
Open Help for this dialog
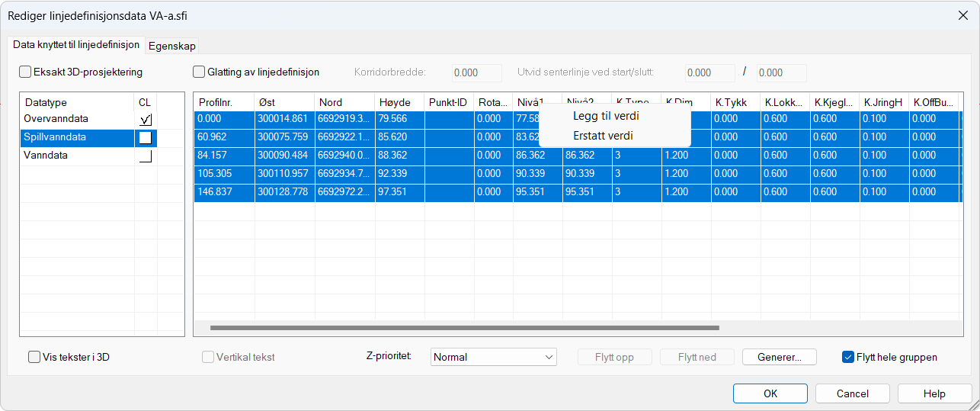pos(934,393)
